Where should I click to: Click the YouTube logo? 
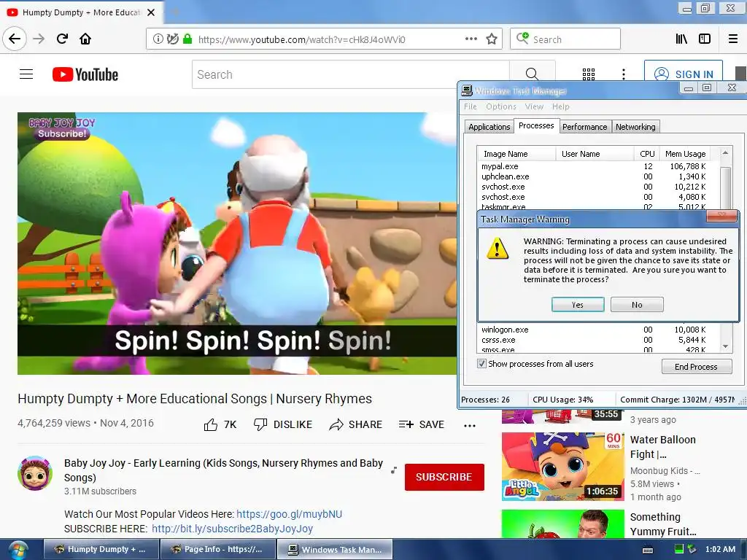[x=85, y=74]
